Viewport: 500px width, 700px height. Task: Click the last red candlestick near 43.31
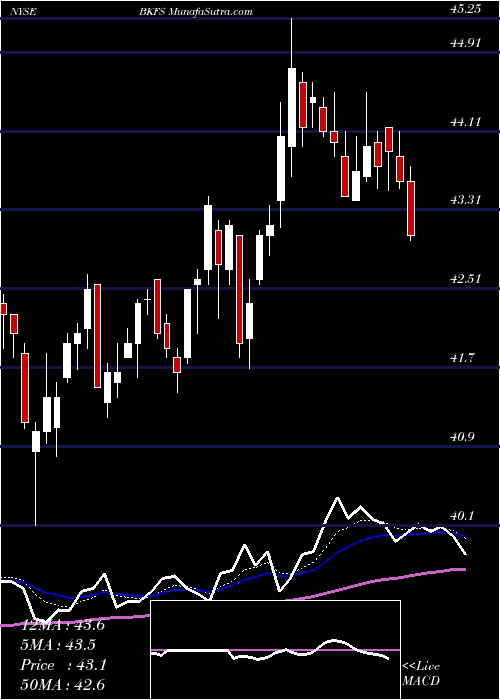pyautogui.click(x=411, y=208)
